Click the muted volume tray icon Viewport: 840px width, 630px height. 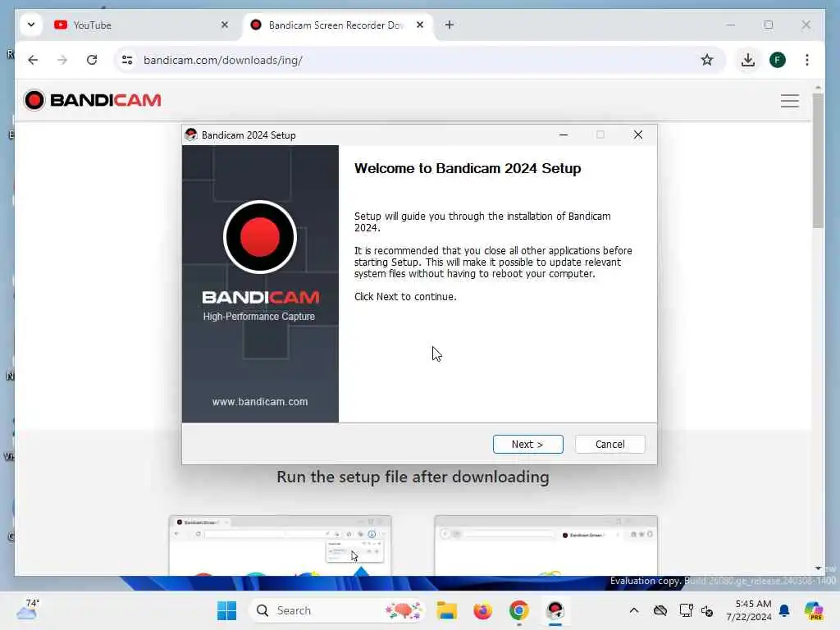[706, 610]
